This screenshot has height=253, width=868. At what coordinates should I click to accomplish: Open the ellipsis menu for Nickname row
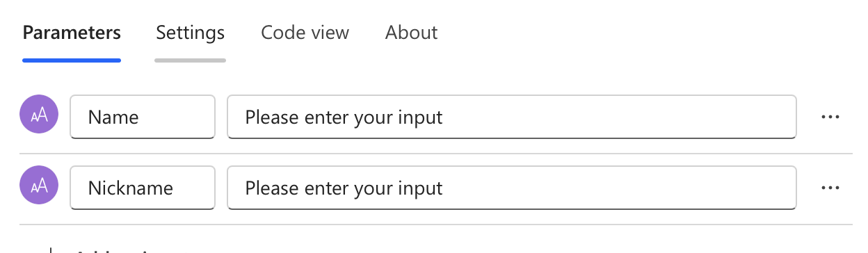(830, 188)
